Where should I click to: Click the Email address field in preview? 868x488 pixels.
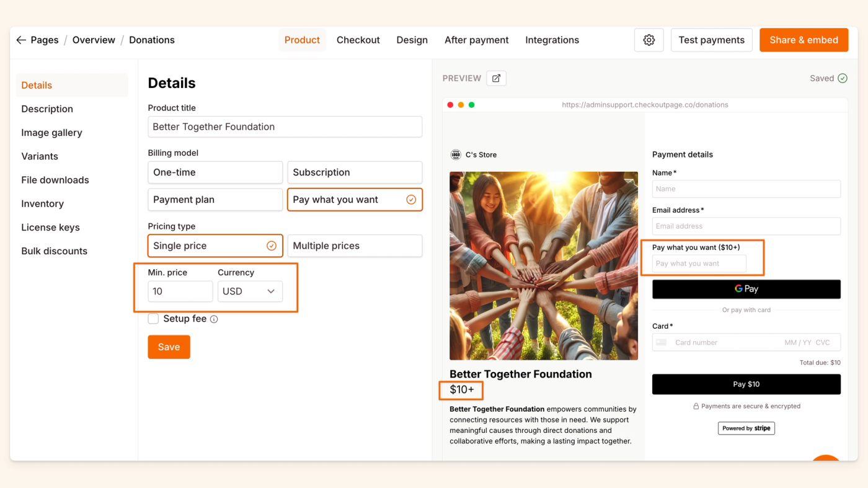[746, 226]
